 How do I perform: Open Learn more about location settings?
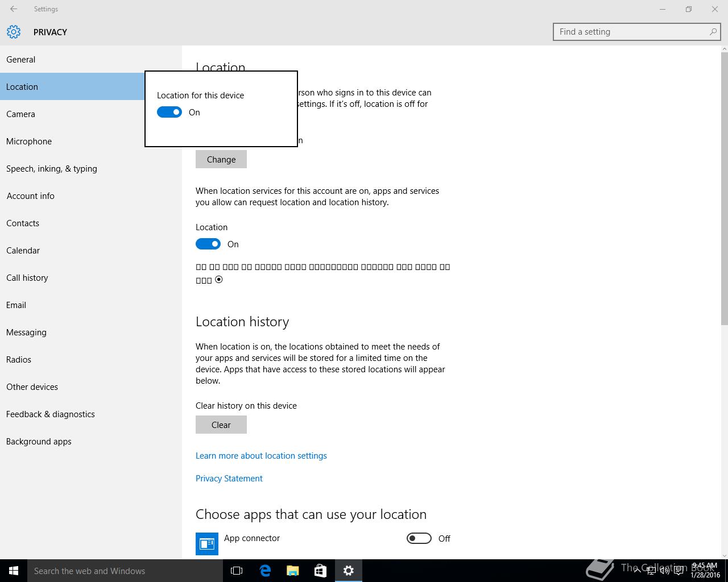pyautogui.click(x=261, y=456)
